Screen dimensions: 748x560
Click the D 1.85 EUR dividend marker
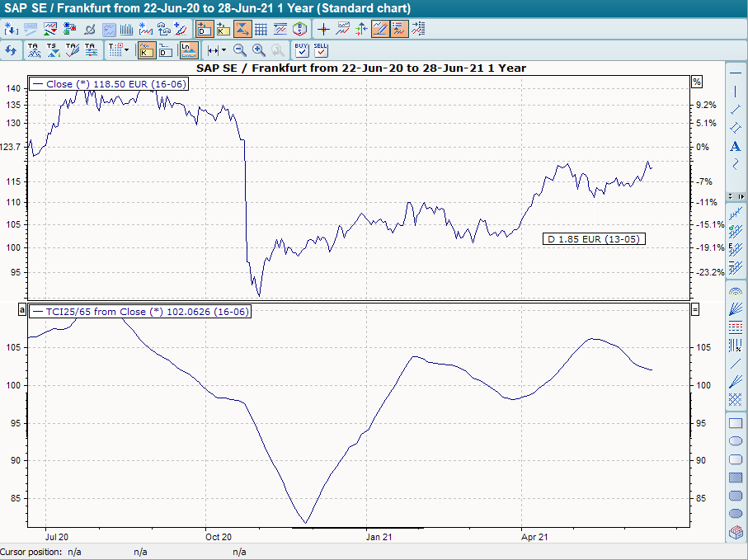coord(593,238)
